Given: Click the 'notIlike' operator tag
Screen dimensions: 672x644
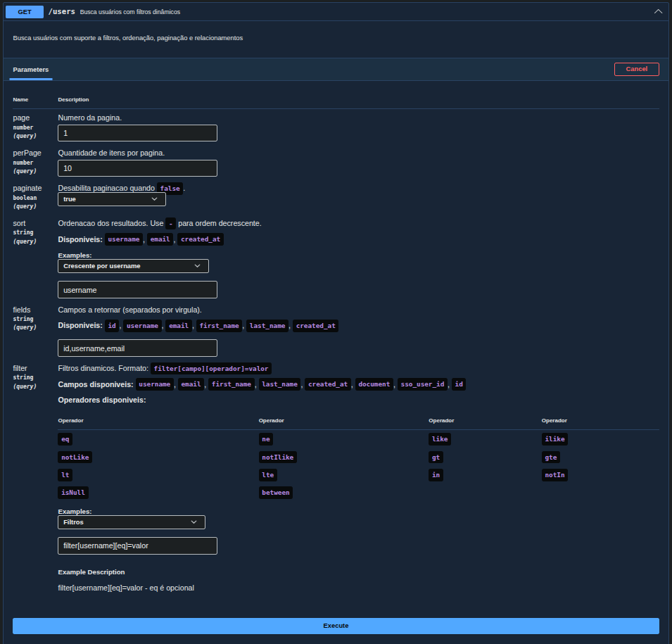Looking at the screenshot, I should click(278, 457).
